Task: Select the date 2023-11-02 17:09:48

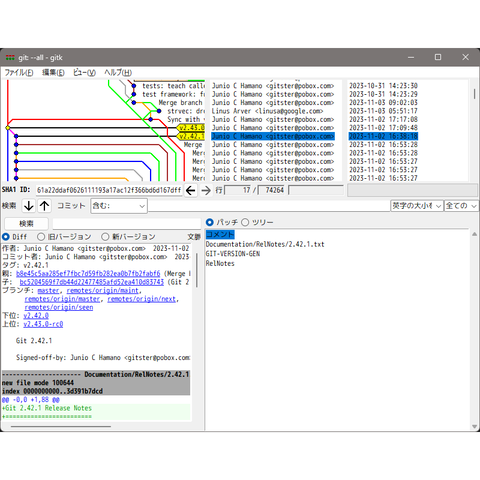Action: (383, 128)
